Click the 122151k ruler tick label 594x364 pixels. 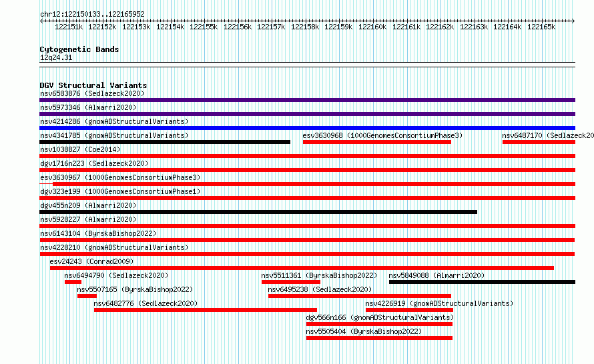coord(69,27)
